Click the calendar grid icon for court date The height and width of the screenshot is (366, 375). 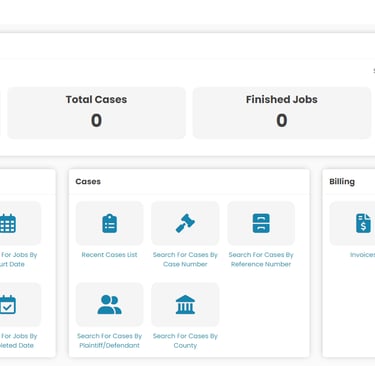(x=8, y=223)
